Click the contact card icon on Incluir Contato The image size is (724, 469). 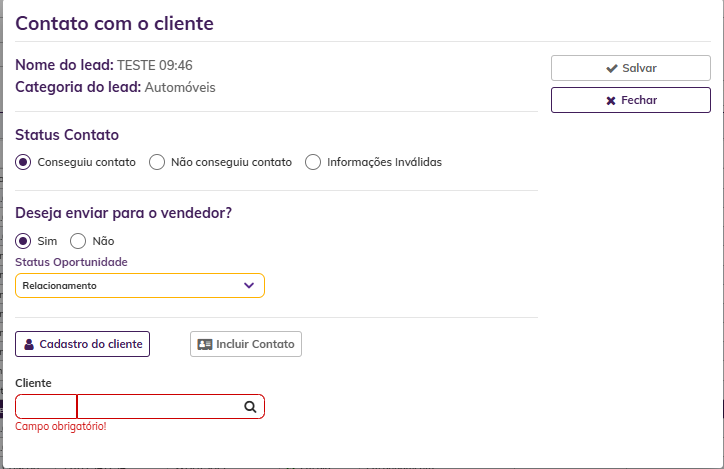205,344
